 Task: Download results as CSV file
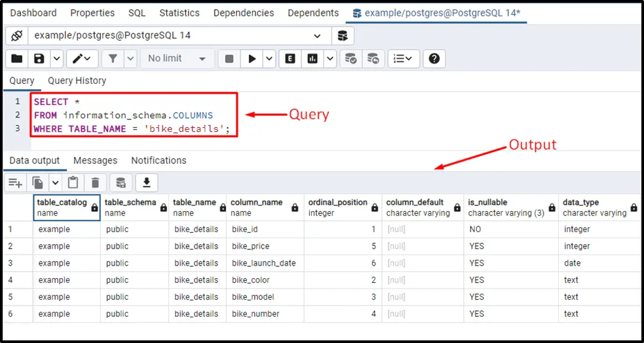point(147,182)
